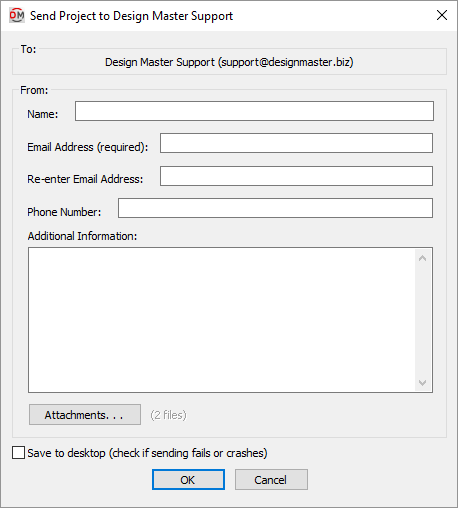
Task: Click the down arrow of the Additional Information scrollbar
Action: 422,382
